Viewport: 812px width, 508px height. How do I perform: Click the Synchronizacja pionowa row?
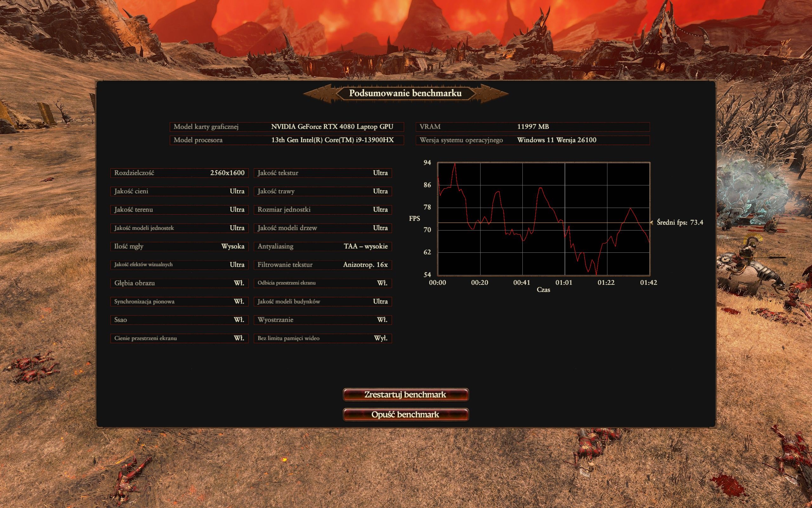[x=180, y=301]
